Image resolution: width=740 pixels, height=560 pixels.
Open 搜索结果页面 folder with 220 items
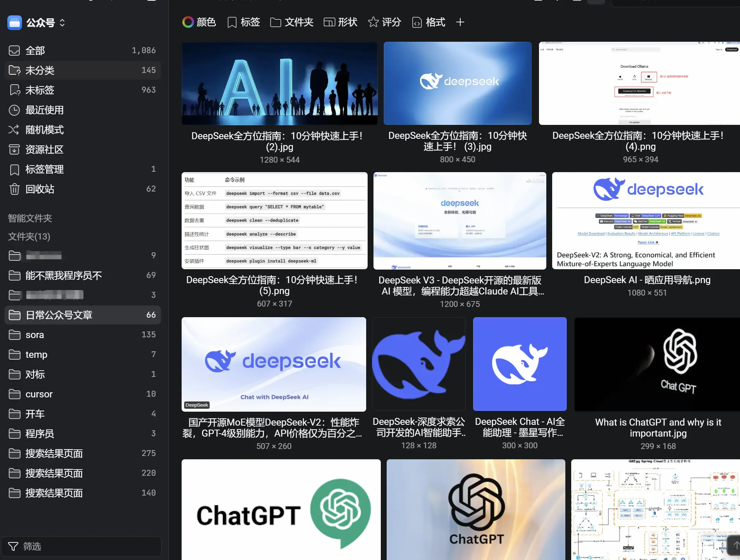coord(82,473)
